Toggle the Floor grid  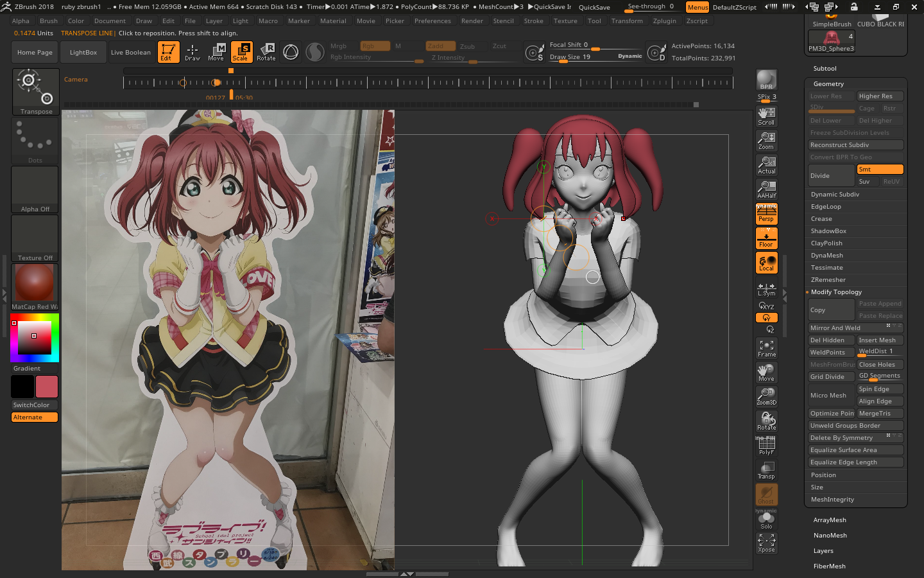tap(766, 238)
